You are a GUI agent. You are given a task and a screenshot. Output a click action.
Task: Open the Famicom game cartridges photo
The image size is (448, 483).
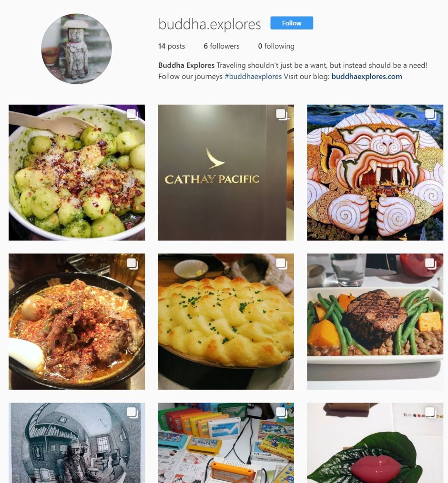pos(226,443)
